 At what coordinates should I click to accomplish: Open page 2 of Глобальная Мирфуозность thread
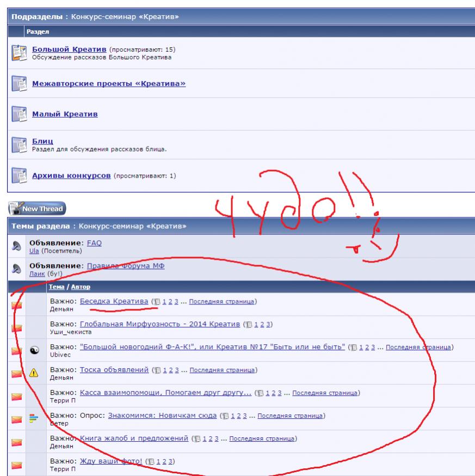(261, 325)
